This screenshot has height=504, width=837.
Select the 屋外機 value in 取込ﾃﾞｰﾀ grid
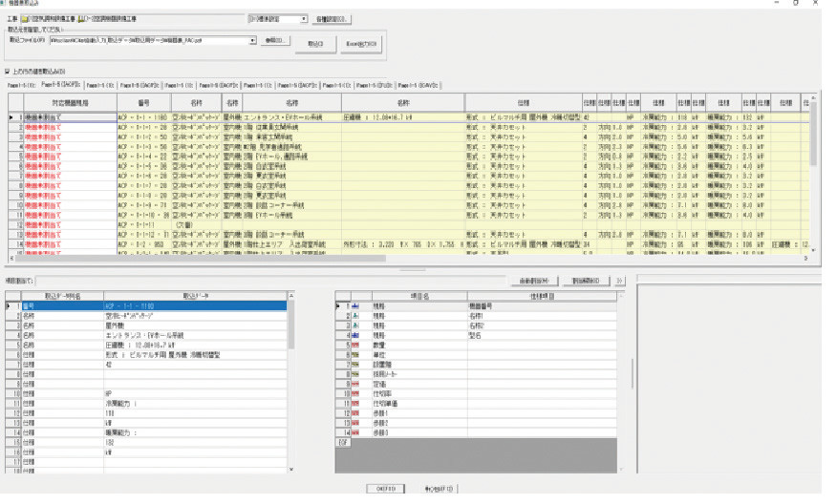[x=195, y=325]
